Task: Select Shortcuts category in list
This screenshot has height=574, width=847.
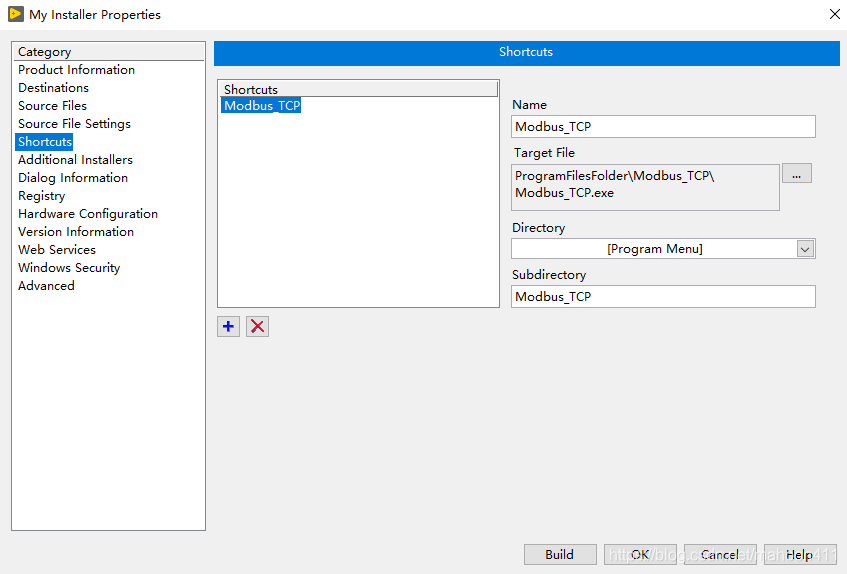Action: (x=44, y=141)
